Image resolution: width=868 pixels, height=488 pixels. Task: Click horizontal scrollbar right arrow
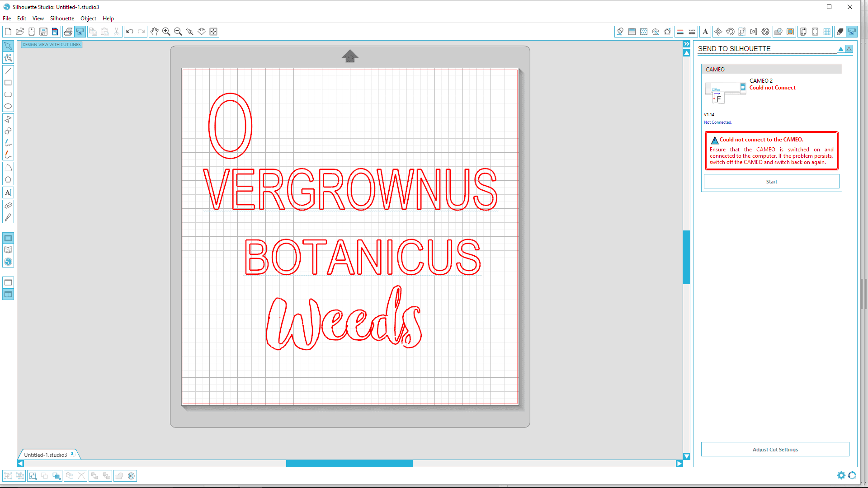click(679, 464)
